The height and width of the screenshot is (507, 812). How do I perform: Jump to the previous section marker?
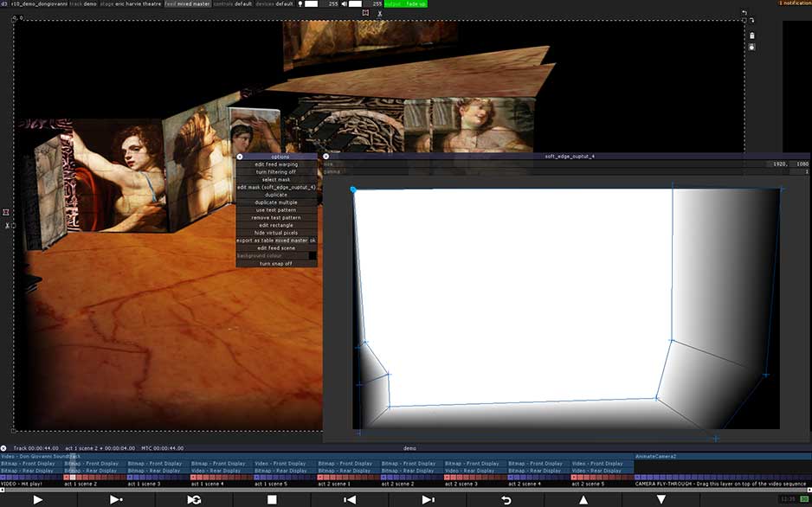350,500
